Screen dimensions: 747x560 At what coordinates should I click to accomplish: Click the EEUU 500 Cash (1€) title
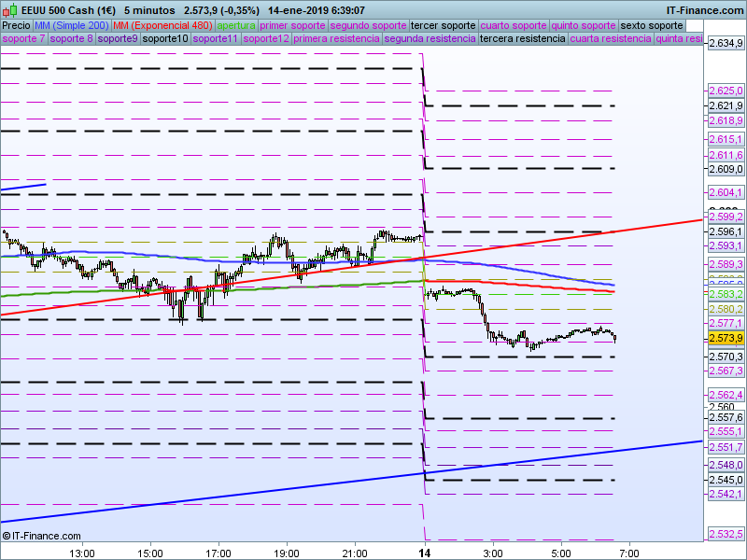pyautogui.click(x=68, y=10)
